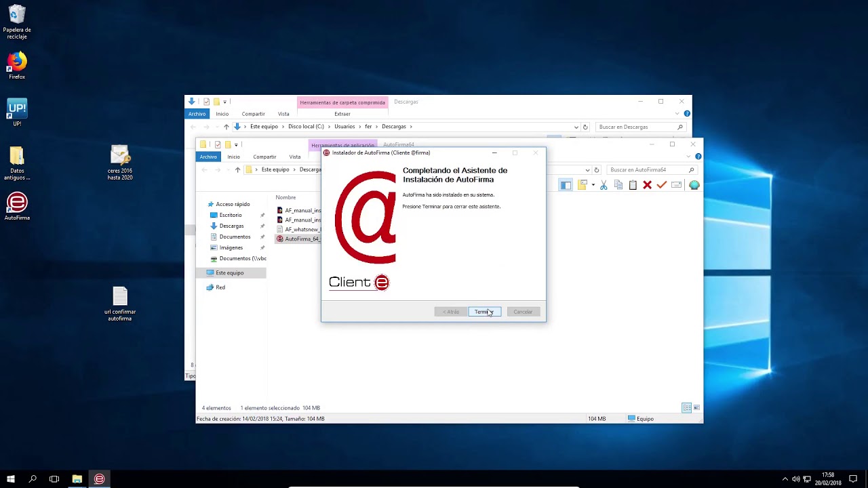Open the dropdown arrow beside the organize icon
This screenshot has width=868, height=488.
(593, 185)
